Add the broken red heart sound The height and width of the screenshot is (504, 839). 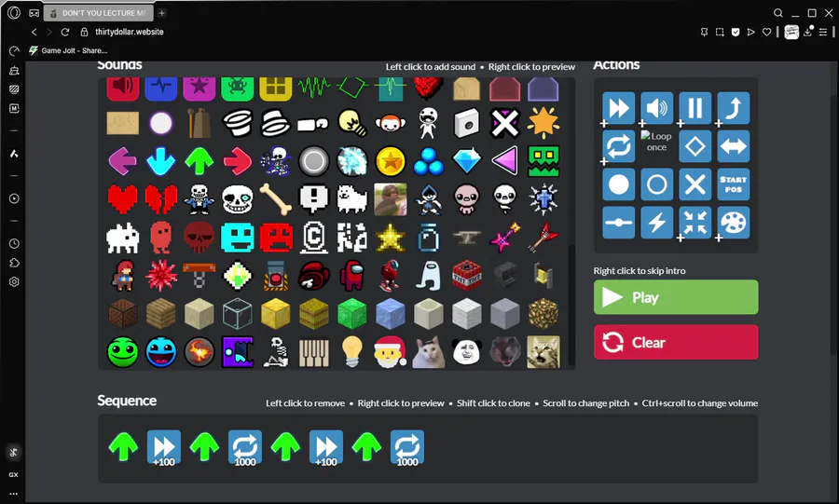[x=160, y=199]
